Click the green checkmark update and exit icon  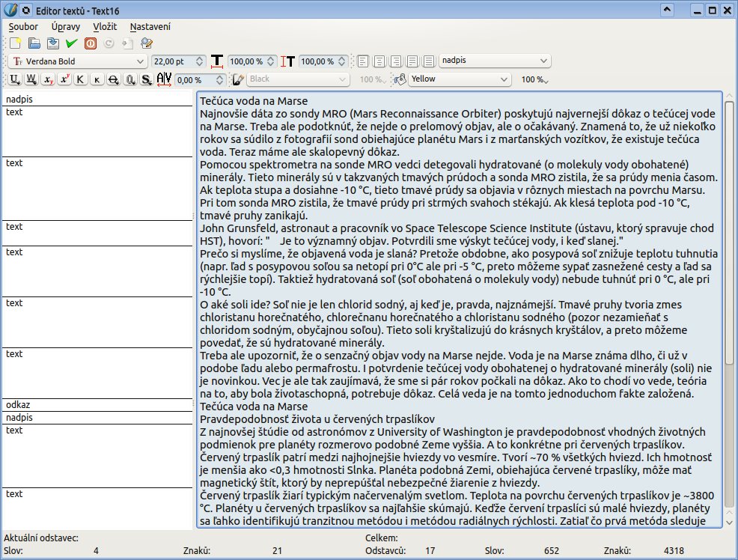pos(72,43)
